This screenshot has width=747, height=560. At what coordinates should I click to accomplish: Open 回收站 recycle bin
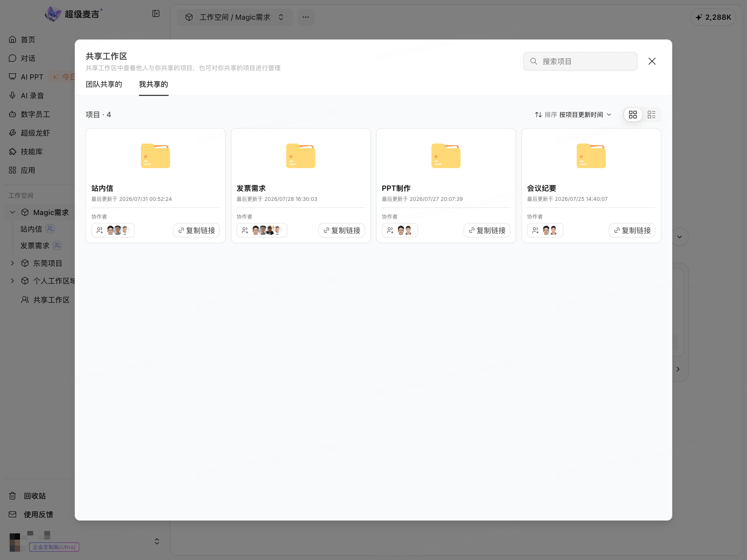27,496
